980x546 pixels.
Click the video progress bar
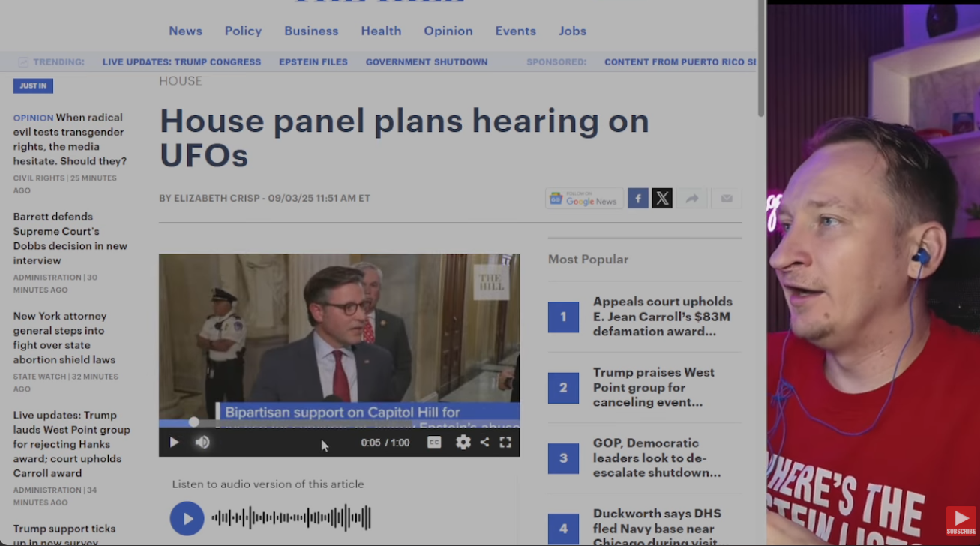coord(337,423)
